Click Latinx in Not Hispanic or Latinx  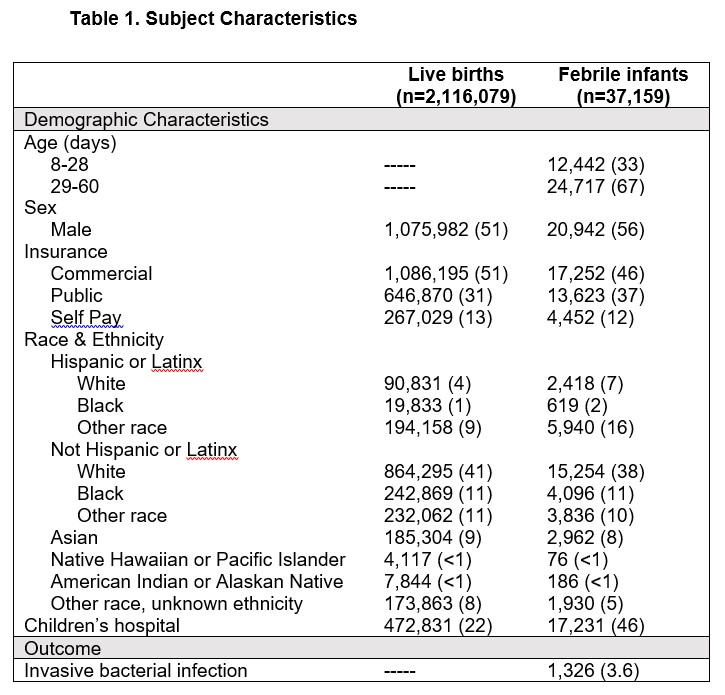(212, 450)
